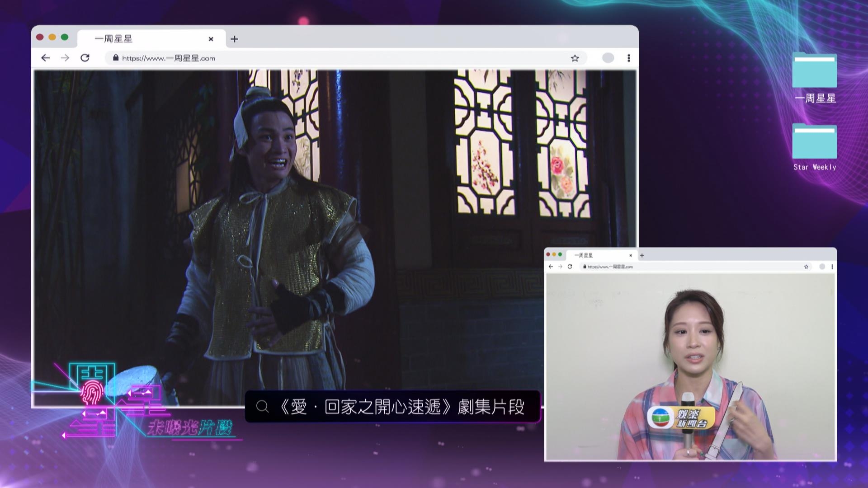
Task: Close the 一周星星 tab in the large browser
Action: point(211,39)
